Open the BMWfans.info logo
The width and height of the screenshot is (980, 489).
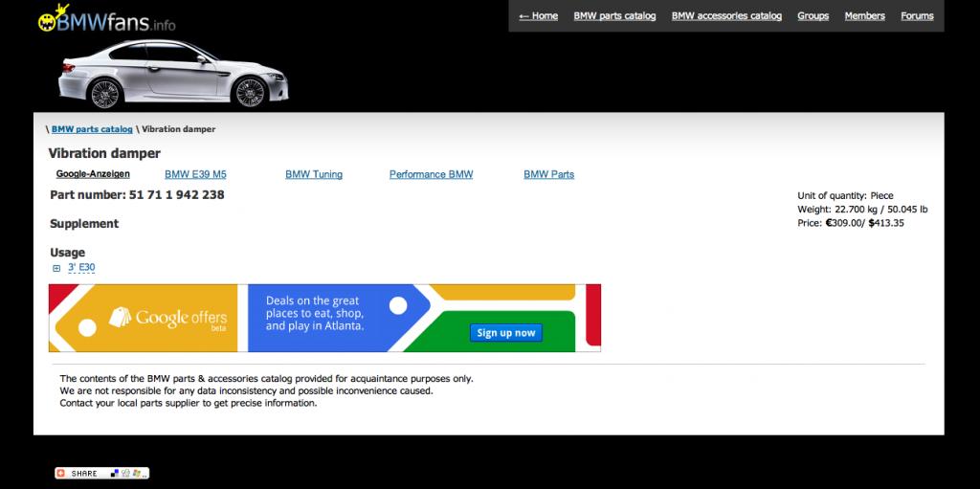(x=106, y=19)
